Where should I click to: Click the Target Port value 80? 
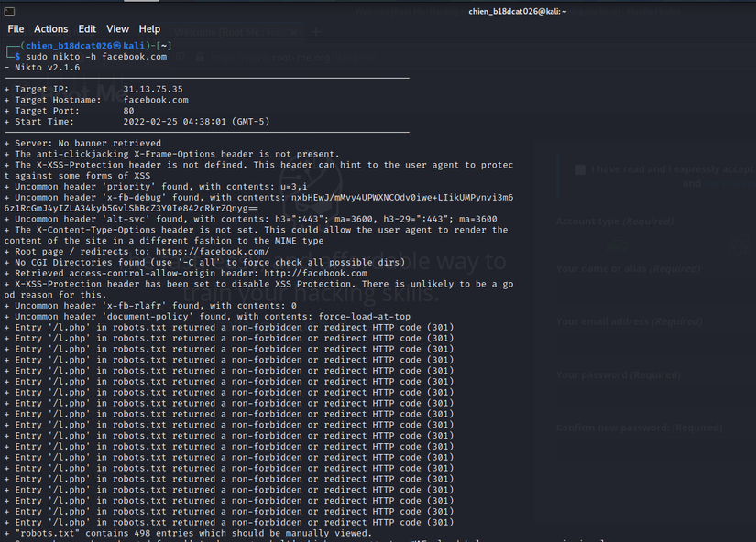click(x=128, y=111)
